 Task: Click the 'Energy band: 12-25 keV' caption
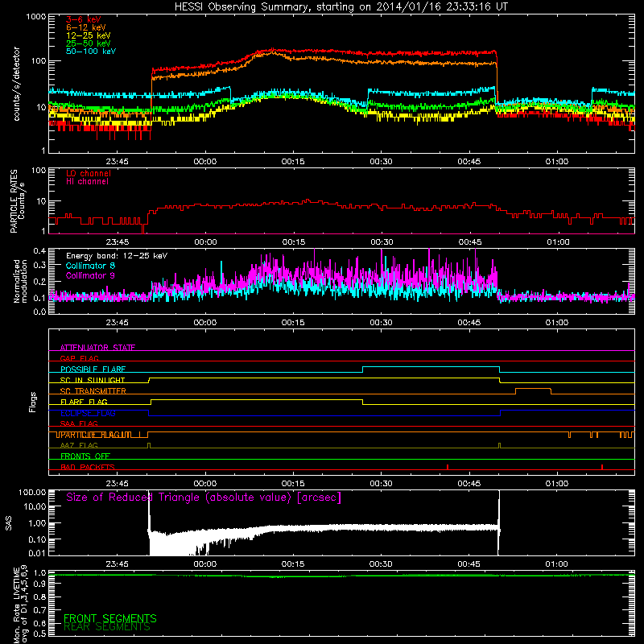pos(117,256)
